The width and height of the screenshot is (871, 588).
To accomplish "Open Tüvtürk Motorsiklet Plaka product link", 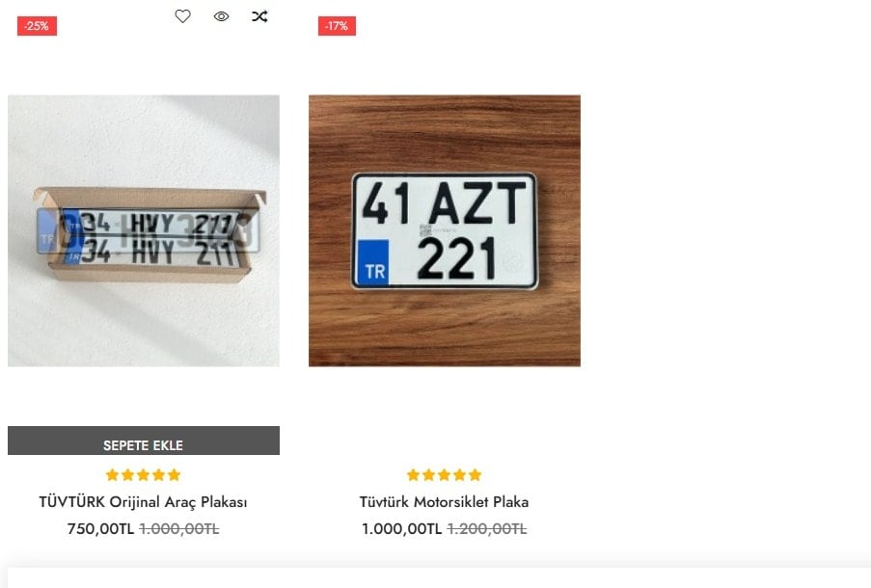I will (x=444, y=502).
